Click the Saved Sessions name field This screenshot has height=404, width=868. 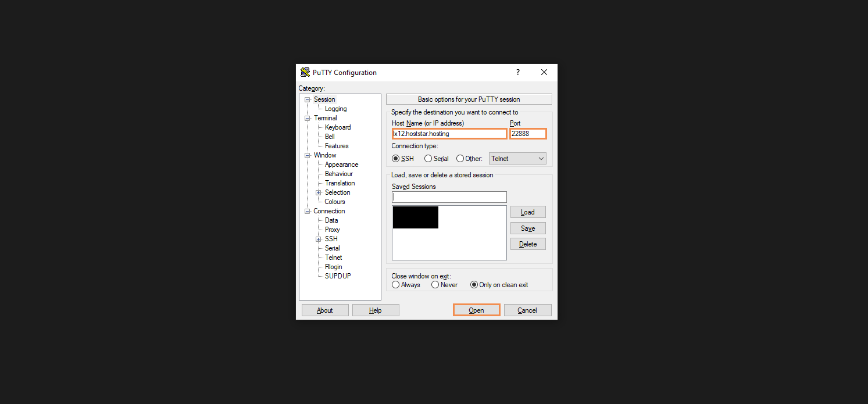(x=449, y=197)
